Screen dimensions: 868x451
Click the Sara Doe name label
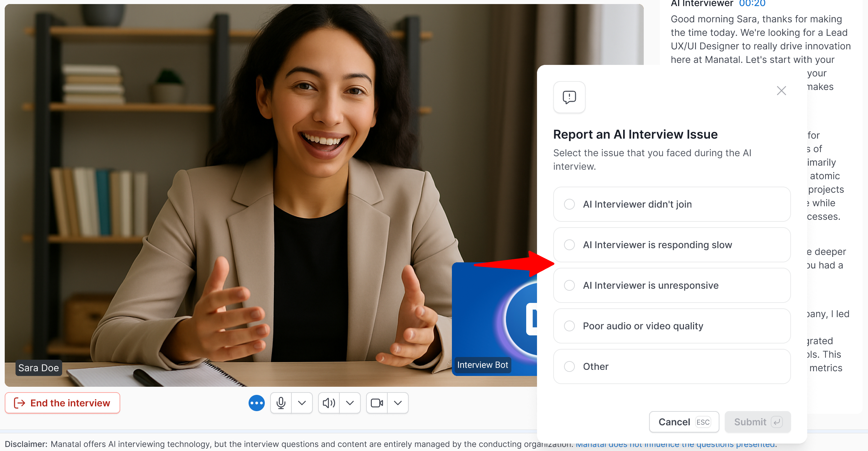coord(39,368)
